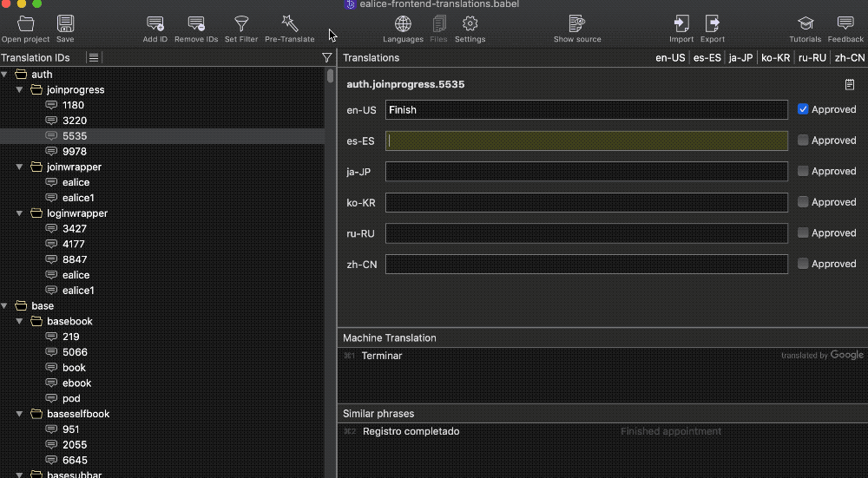Screen dimensions: 868x478
Task: Check Approved for ru-RU
Action: [x=803, y=232]
